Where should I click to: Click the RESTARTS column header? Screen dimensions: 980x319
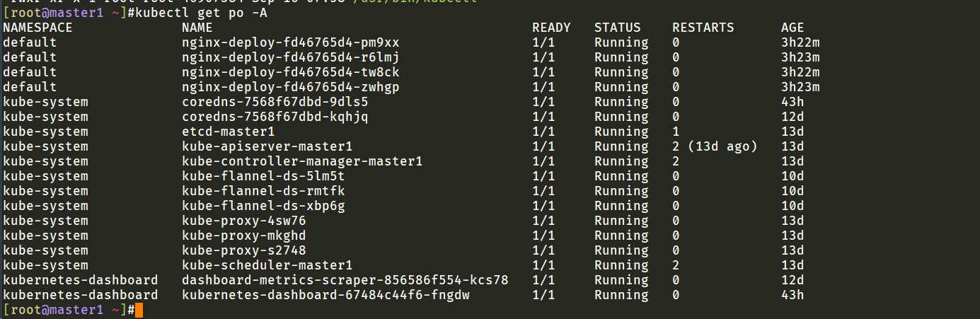click(703, 28)
